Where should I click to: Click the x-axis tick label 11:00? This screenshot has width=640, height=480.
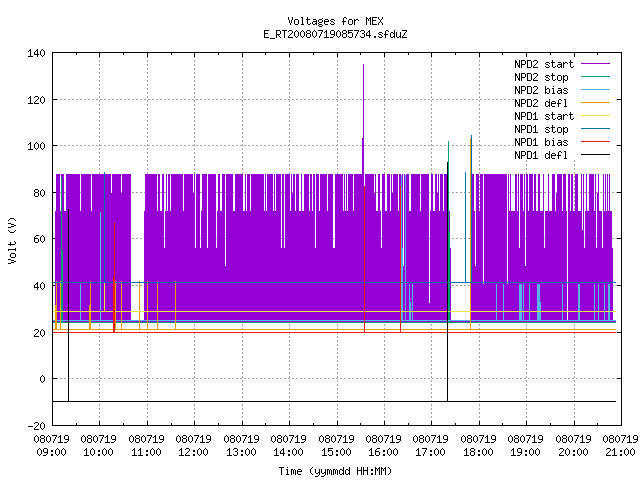[x=146, y=452]
